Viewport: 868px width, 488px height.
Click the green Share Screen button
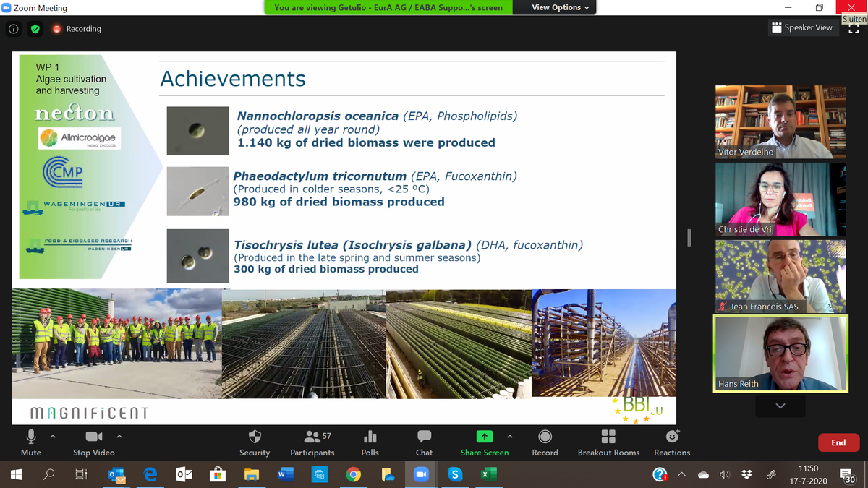click(485, 442)
